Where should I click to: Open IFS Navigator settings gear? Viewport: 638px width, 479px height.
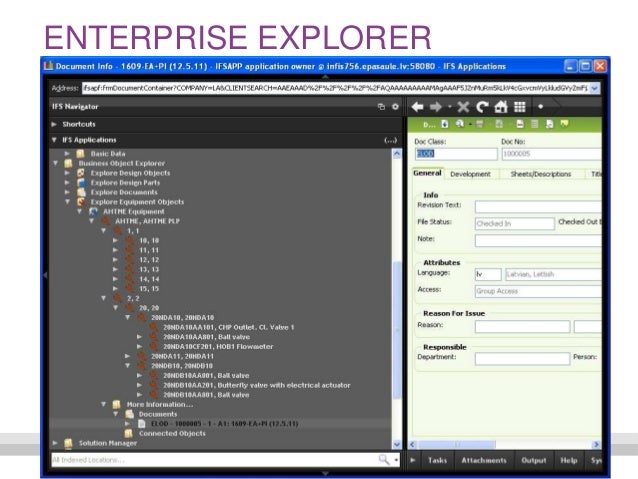click(395, 107)
